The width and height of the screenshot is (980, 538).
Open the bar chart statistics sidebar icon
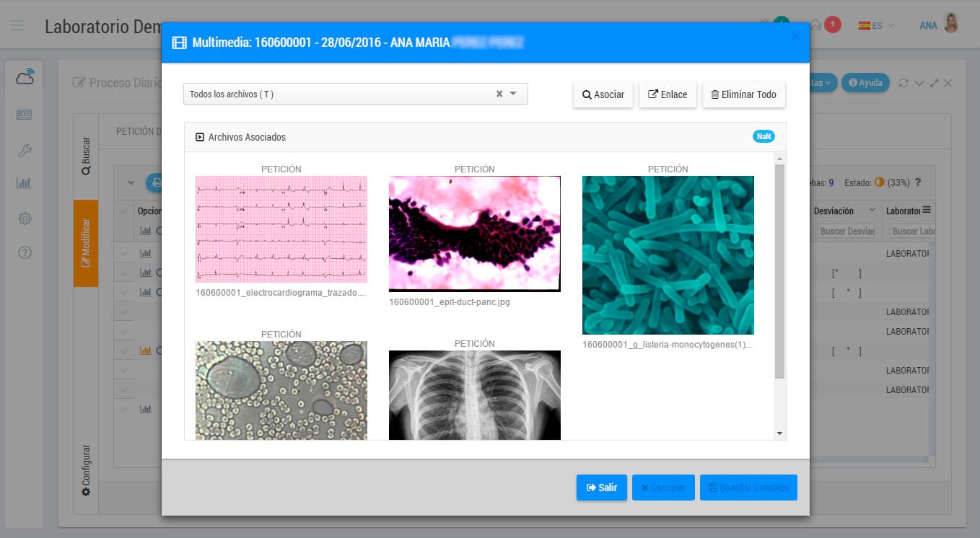pyautogui.click(x=24, y=183)
